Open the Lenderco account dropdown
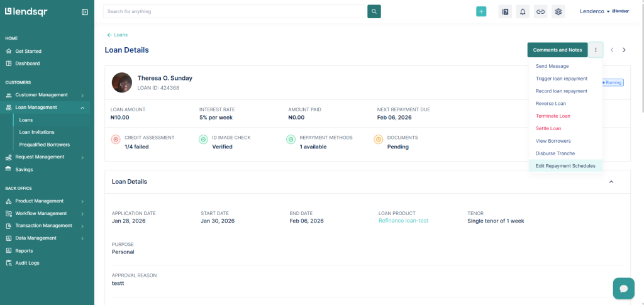 (x=595, y=11)
